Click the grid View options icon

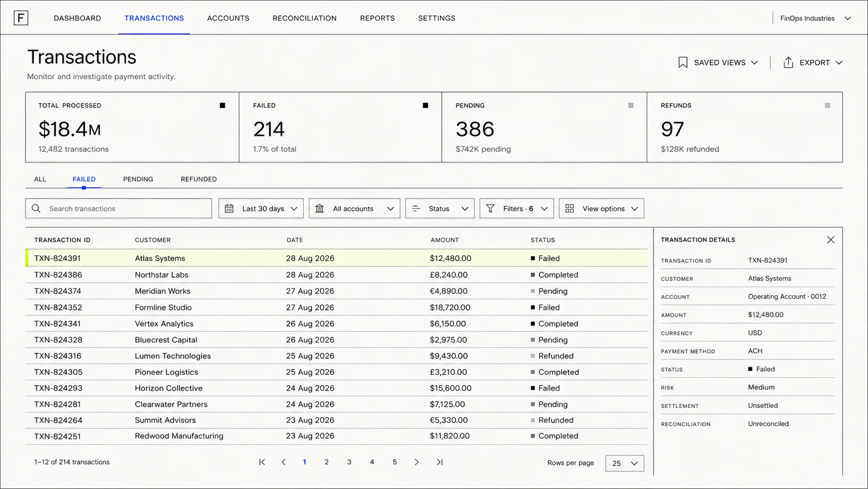(x=569, y=208)
